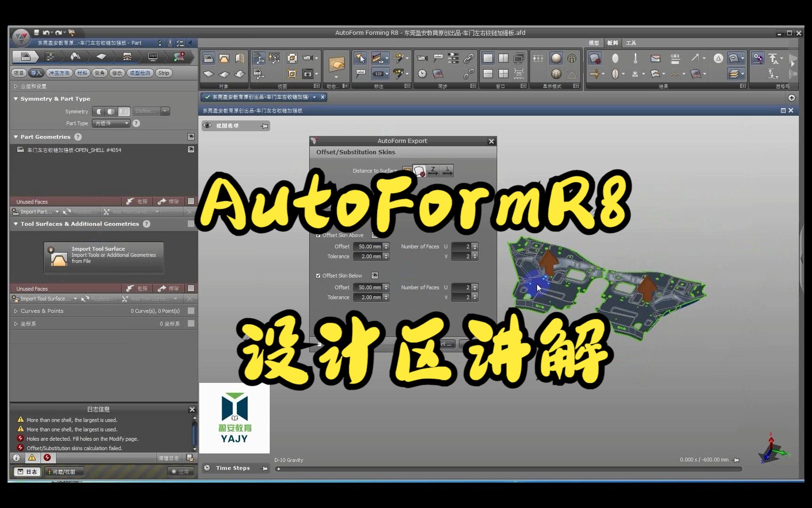This screenshot has width=812, height=508.
Task: Click the Strip stage button
Action: pos(164,73)
